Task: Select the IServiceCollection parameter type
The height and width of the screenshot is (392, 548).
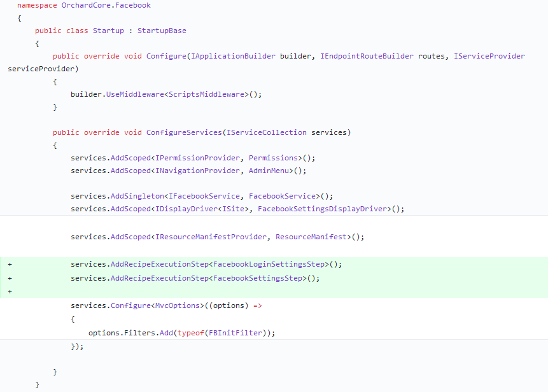Action: (266, 132)
